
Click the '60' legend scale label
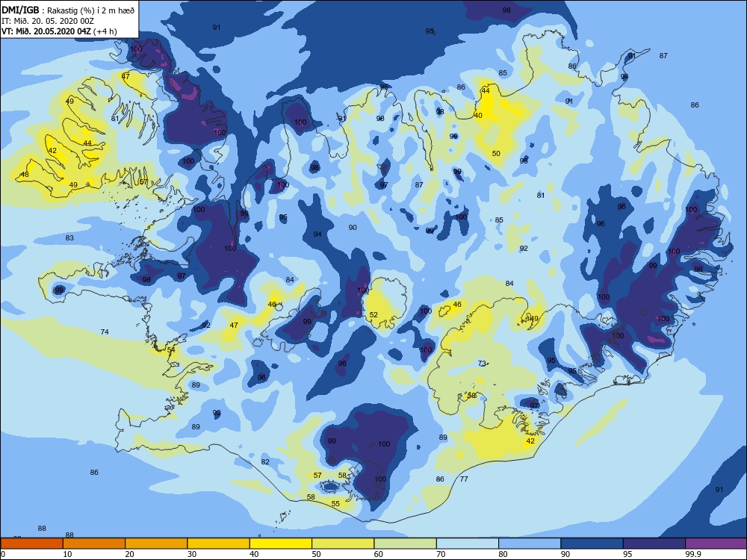(379, 554)
